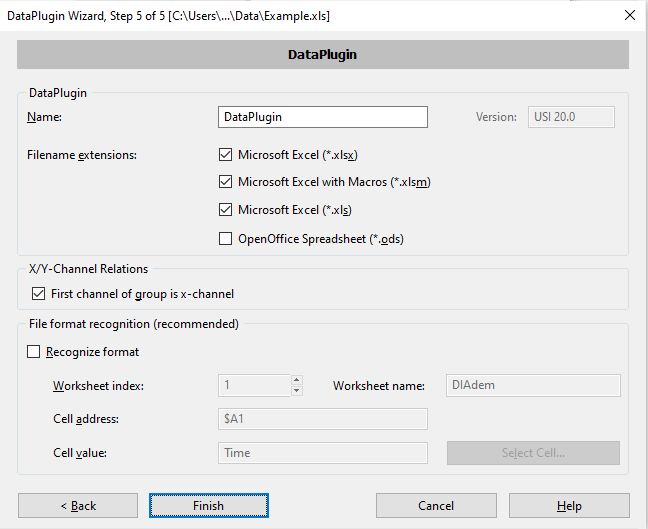
Task: Increase Worksheet index with up arrow
Action: click(296, 380)
